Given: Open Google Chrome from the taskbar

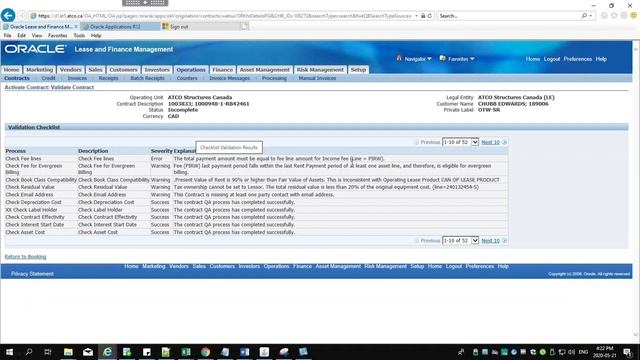Looking at the screenshot, I should pos(205,352).
